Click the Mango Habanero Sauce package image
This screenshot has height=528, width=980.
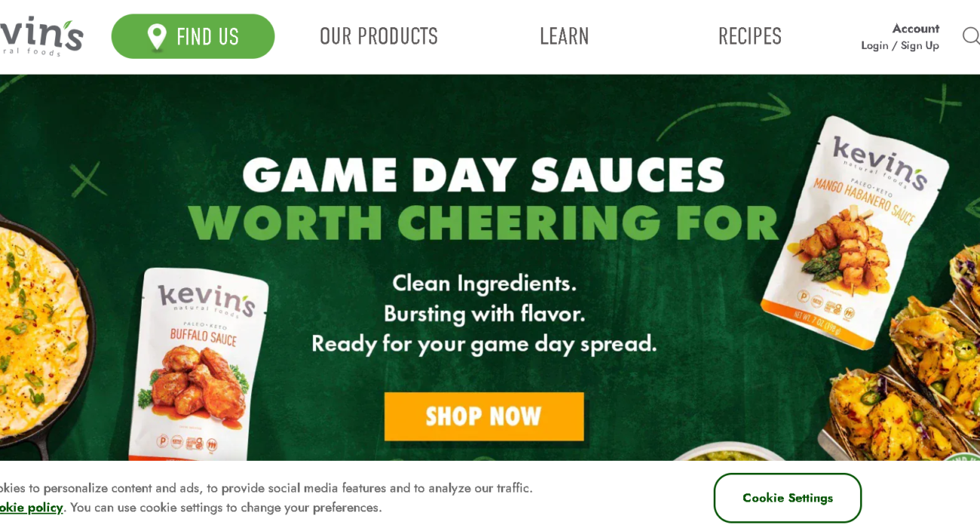click(x=854, y=232)
